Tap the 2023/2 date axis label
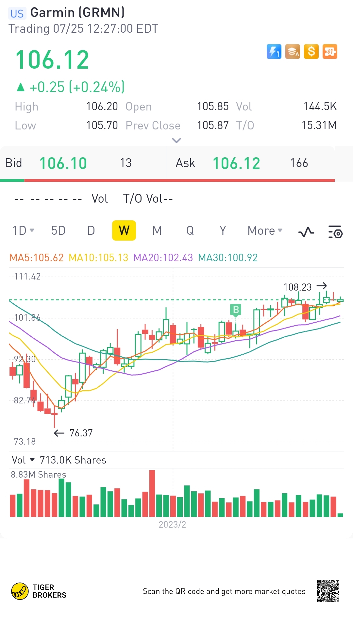The height and width of the screenshot is (644, 353). [x=172, y=524]
